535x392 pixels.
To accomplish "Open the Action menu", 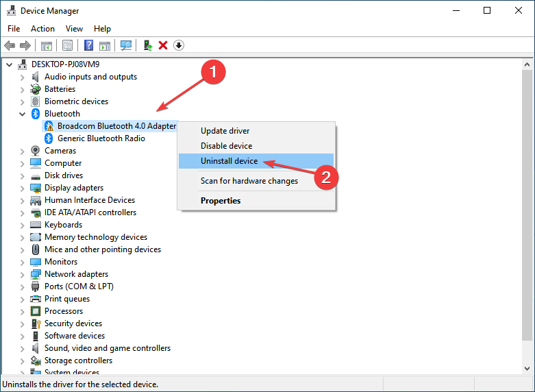I will pos(42,29).
